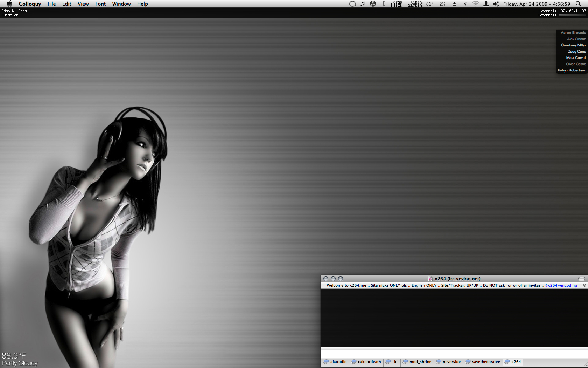Click the Adam K, Soha now-playing text
Screen dimensions: 588x368
[14, 11]
